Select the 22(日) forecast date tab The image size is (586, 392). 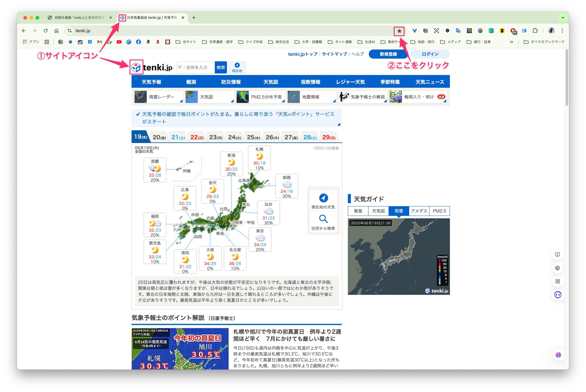click(197, 137)
